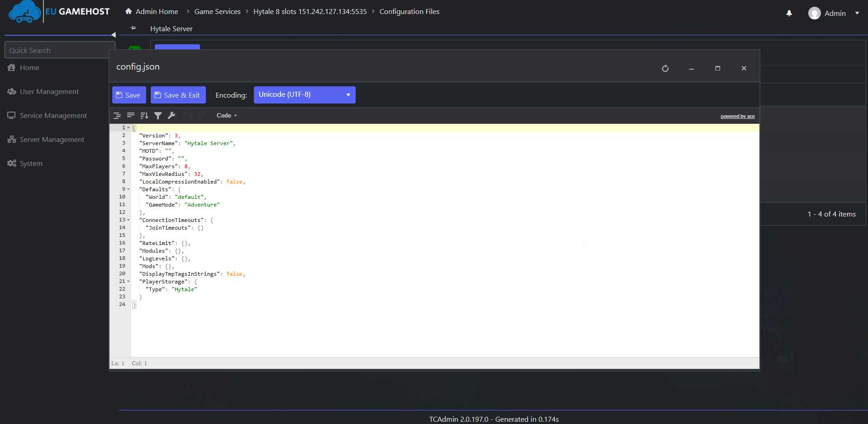
Task: Go to Server Management in the sidebar
Action: [52, 139]
